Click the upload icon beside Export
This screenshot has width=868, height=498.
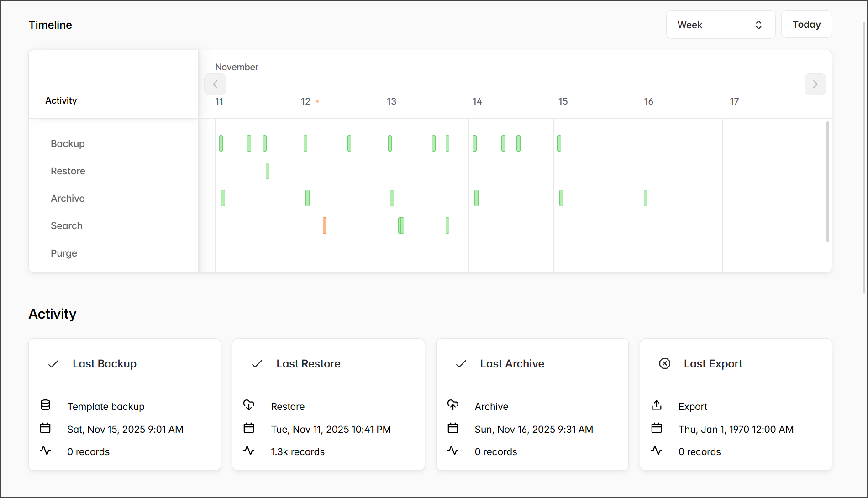pos(657,405)
